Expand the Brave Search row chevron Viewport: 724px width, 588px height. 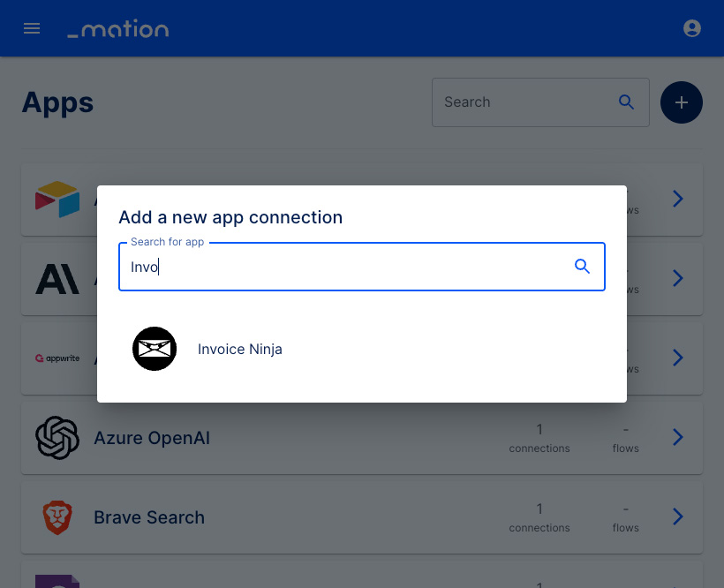[677, 516]
